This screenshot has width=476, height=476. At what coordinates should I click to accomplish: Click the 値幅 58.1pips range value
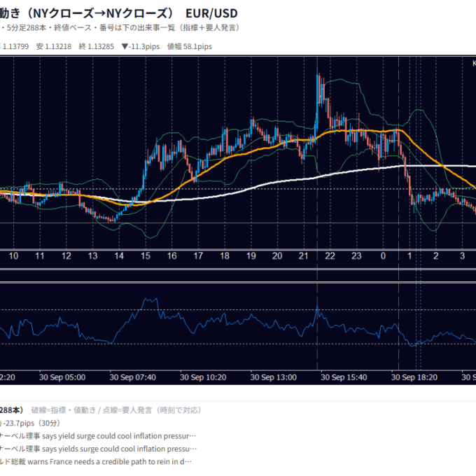(190, 46)
